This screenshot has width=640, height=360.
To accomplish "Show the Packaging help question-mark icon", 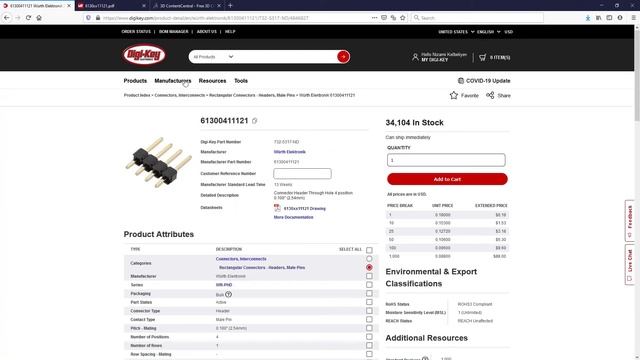I will [x=229, y=294].
